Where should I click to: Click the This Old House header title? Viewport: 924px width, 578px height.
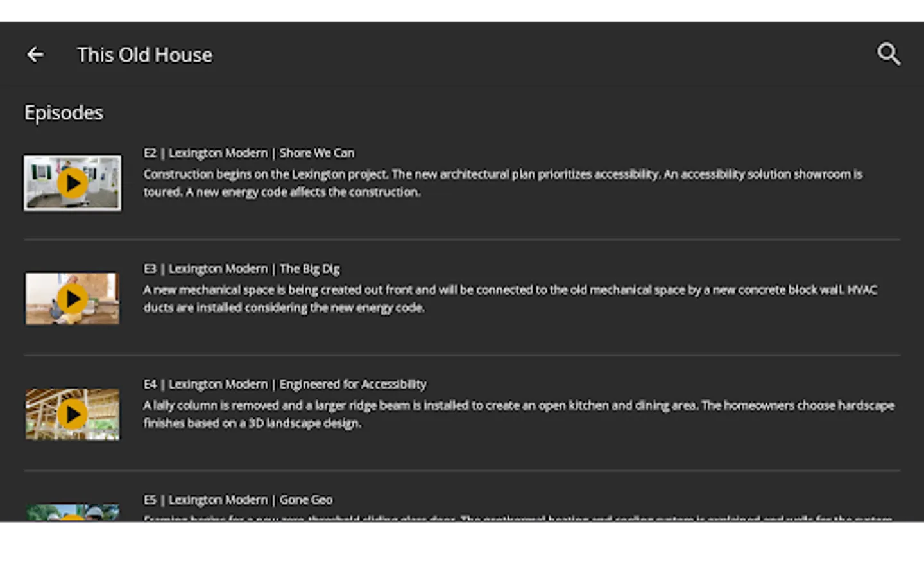pos(144,55)
